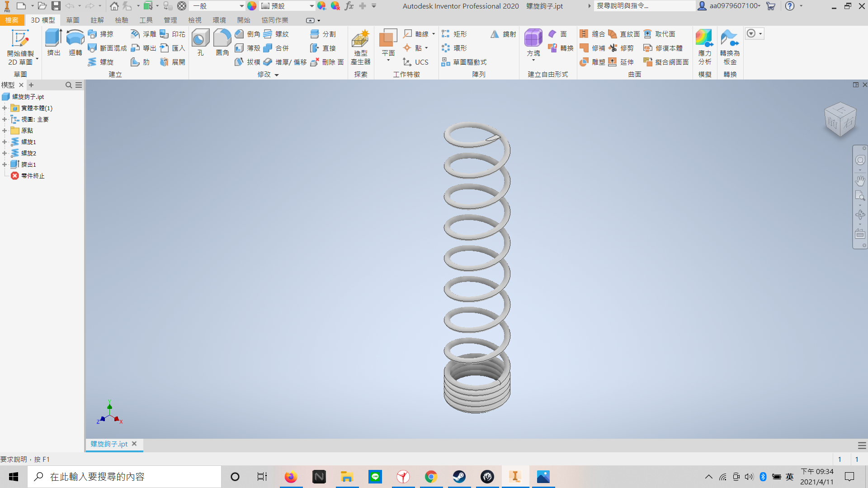This screenshot has width=868, height=488.
Task: Click the 方塊 freeform box tool
Action: point(533,43)
